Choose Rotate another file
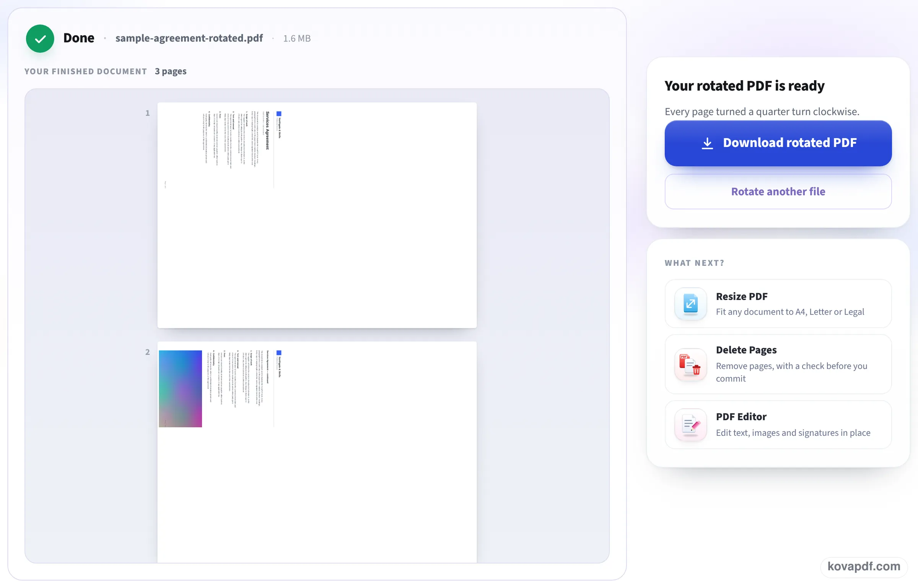Image resolution: width=918 pixels, height=588 pixels. click(x=778, y=192)
